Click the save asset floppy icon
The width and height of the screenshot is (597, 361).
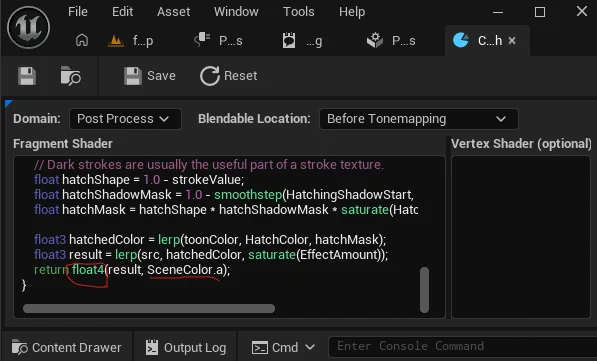[x=27, y=76]
